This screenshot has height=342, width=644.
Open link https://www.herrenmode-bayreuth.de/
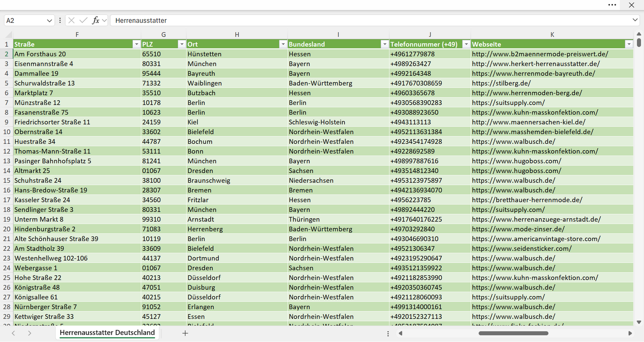coord(533,73)
